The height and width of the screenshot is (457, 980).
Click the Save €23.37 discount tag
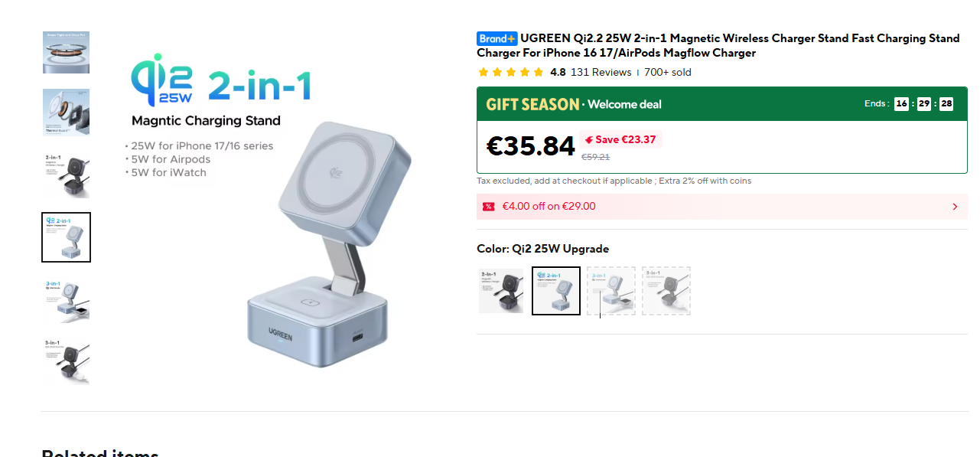pyautogui.click(x=620, y=140)
